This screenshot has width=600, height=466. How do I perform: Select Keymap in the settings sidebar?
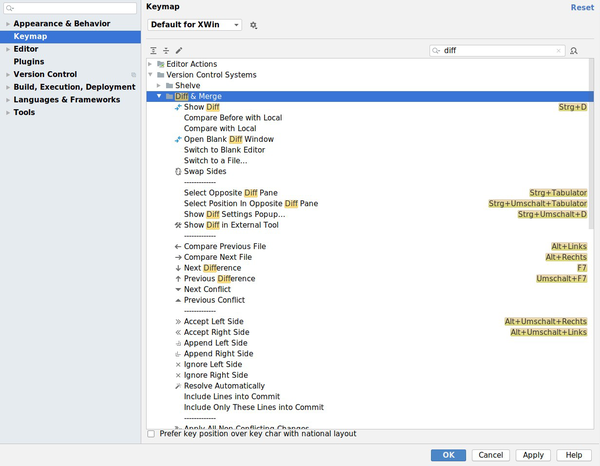(x=70, y=36)
